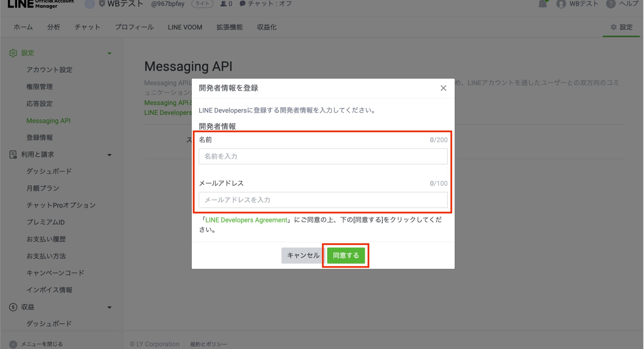Select 応答設定 in the sidebar

39,104
